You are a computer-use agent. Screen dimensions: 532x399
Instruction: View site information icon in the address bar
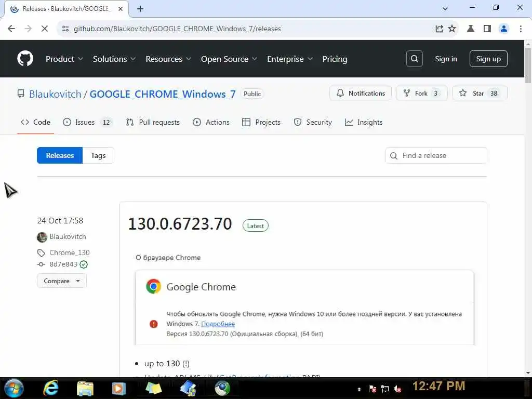[65, 29]
